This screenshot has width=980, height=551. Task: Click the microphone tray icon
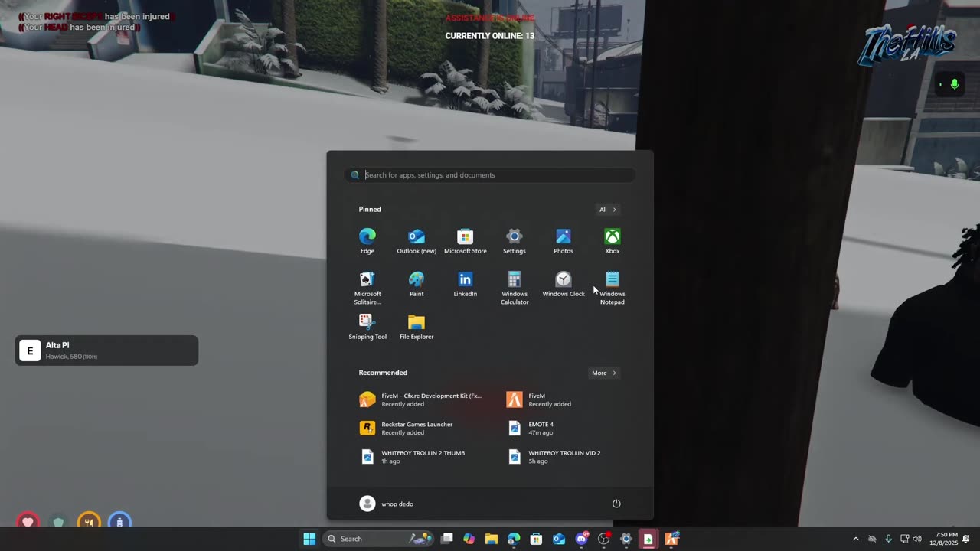click(888, 539)
